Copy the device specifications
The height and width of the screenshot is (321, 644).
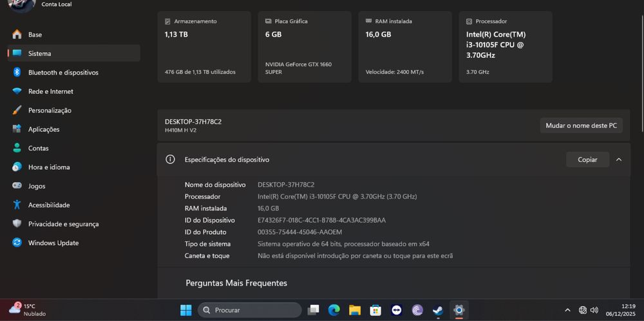(x=587, y=160)
